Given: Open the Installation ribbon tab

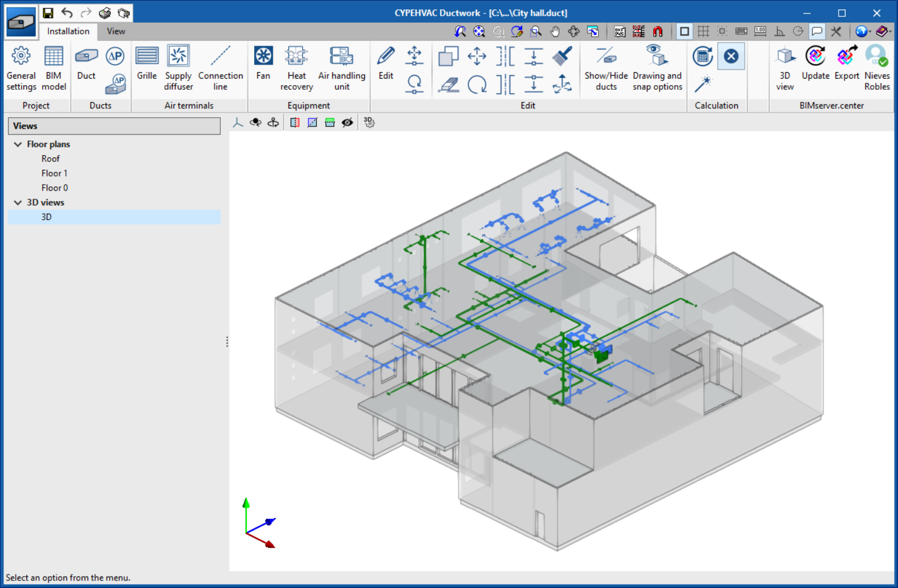Looking at the screenshot, I should point(68,31).
